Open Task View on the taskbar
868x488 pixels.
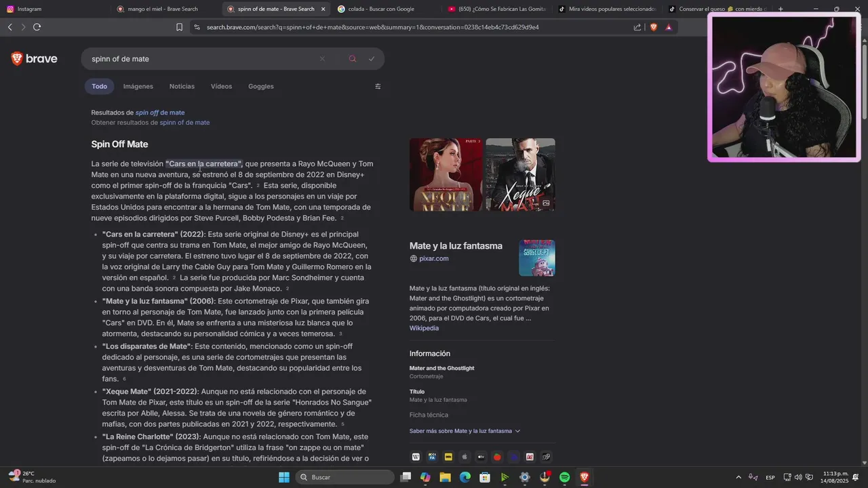click(x=406, y=477)
